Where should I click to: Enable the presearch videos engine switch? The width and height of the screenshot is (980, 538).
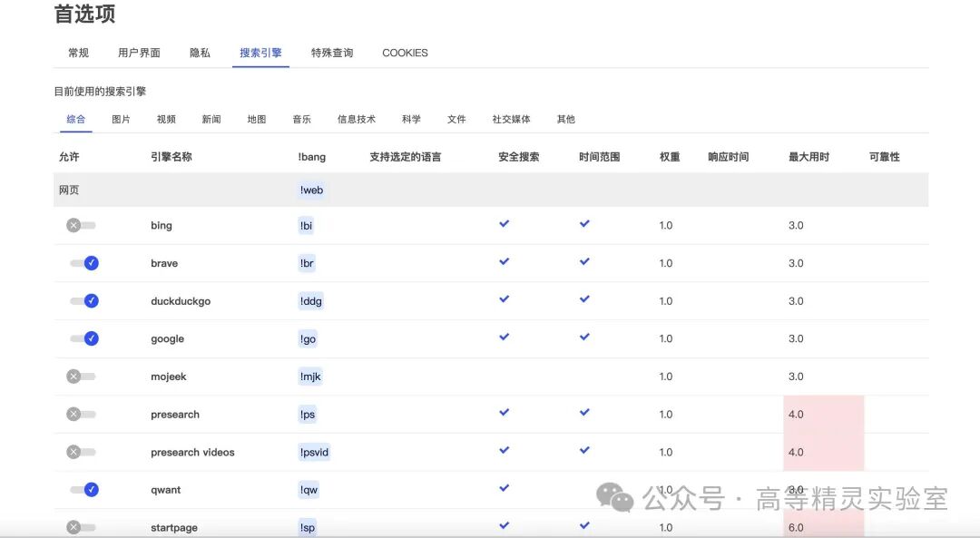82,452
